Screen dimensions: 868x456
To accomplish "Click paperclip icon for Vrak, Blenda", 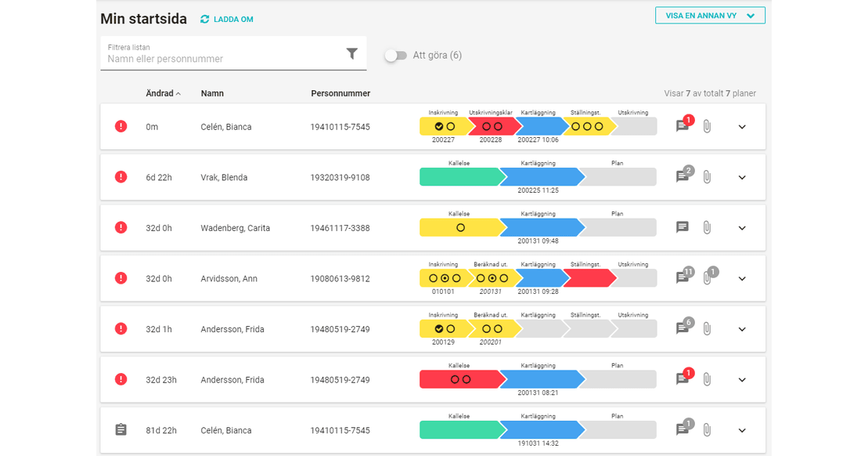I will pyautogui.click(x=707, y=177).
